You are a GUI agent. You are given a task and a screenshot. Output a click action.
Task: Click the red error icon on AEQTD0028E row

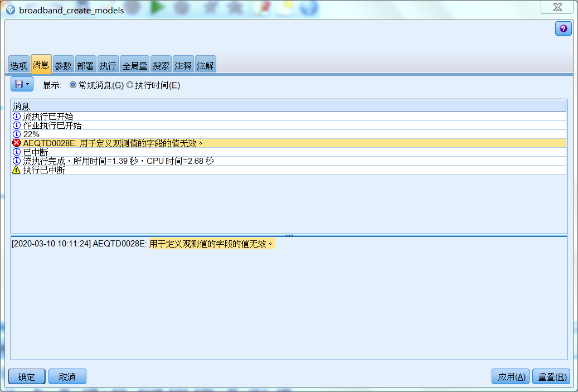click(17, 143)
